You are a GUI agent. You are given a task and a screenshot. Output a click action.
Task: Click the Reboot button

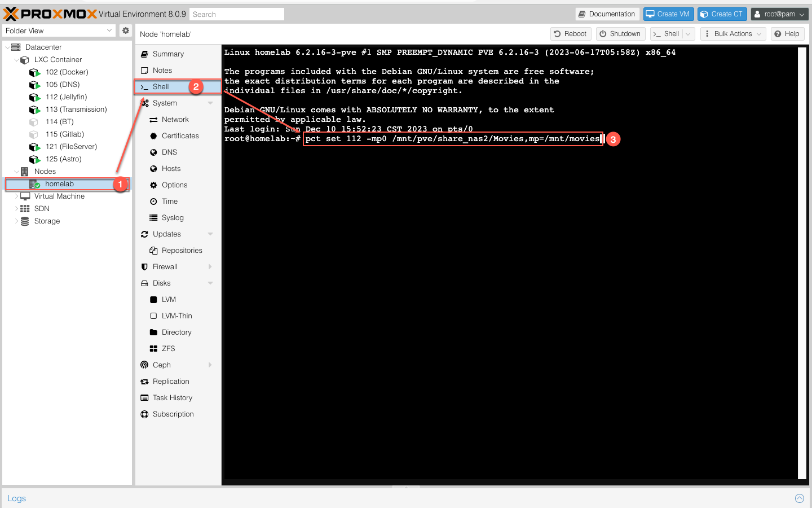coord(571,34)
